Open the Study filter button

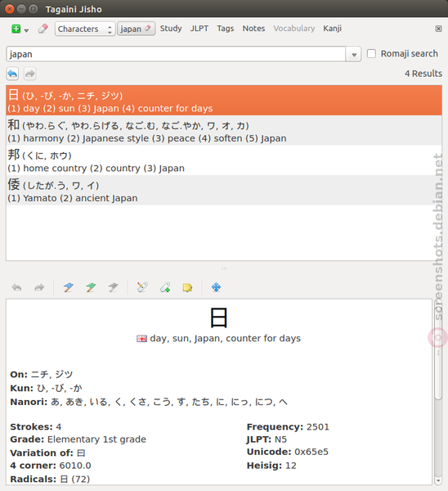tap(171, 29)
